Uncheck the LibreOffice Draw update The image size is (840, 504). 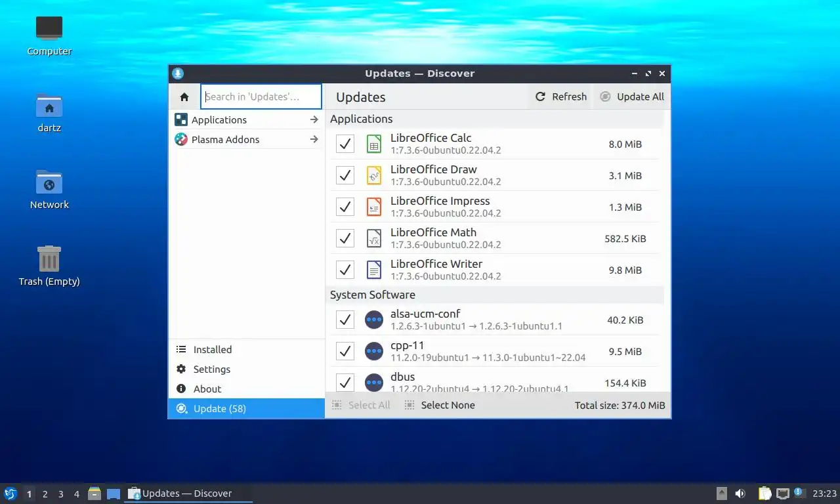coord(345,175)
